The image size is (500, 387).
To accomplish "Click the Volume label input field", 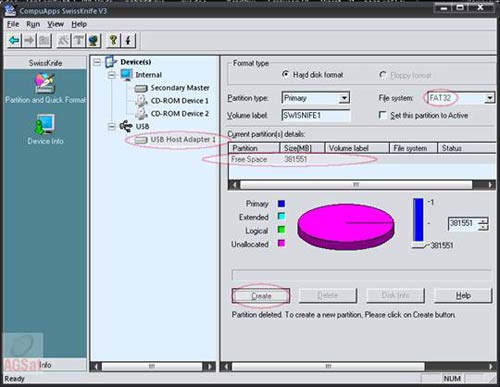I will click(316, 115).
